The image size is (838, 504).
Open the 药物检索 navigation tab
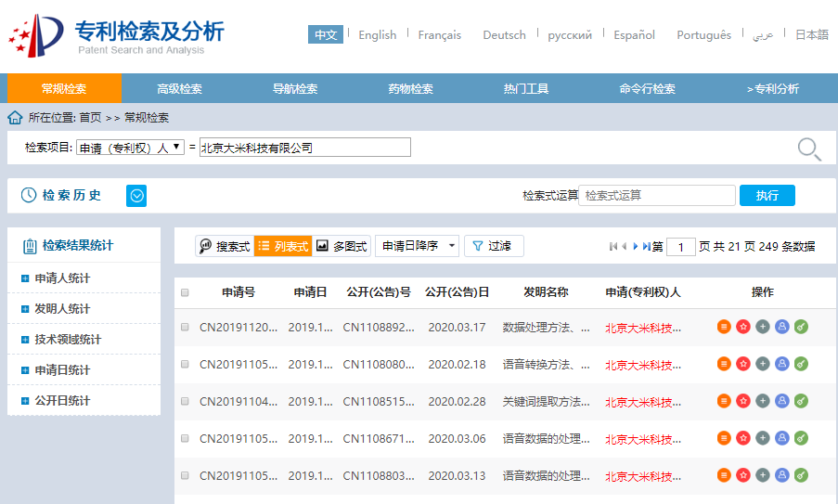click(410, 88)
